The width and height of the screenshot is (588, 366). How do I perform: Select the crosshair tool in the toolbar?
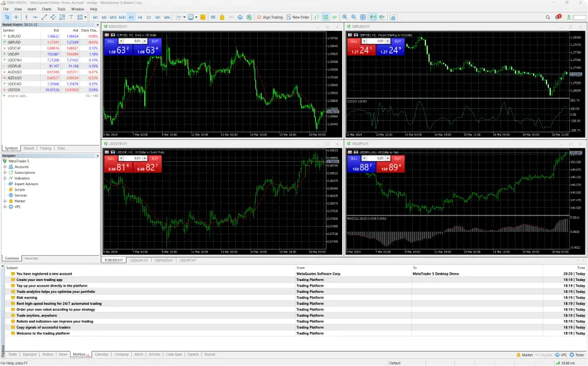pyautogui.click(x=16, y=17)
